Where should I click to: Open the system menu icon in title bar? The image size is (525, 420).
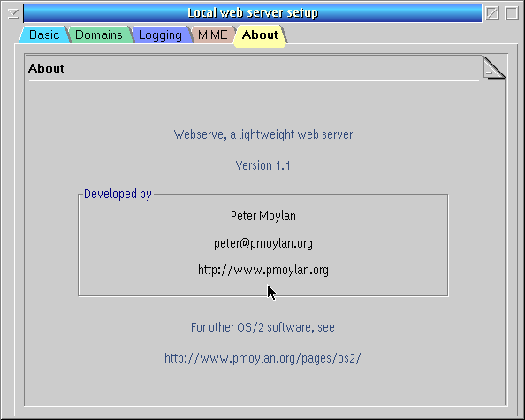tap(13, 13)
